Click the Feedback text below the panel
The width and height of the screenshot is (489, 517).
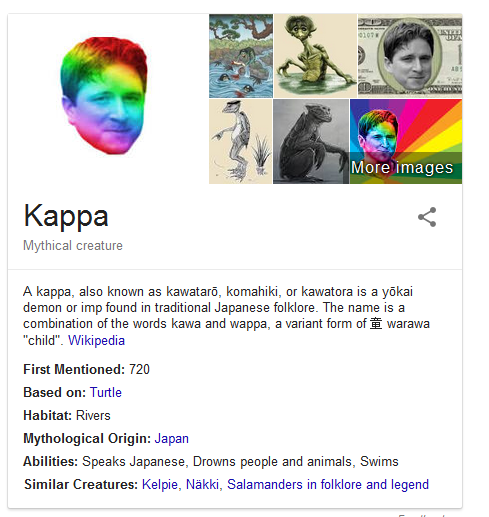(x=422, y=515)
